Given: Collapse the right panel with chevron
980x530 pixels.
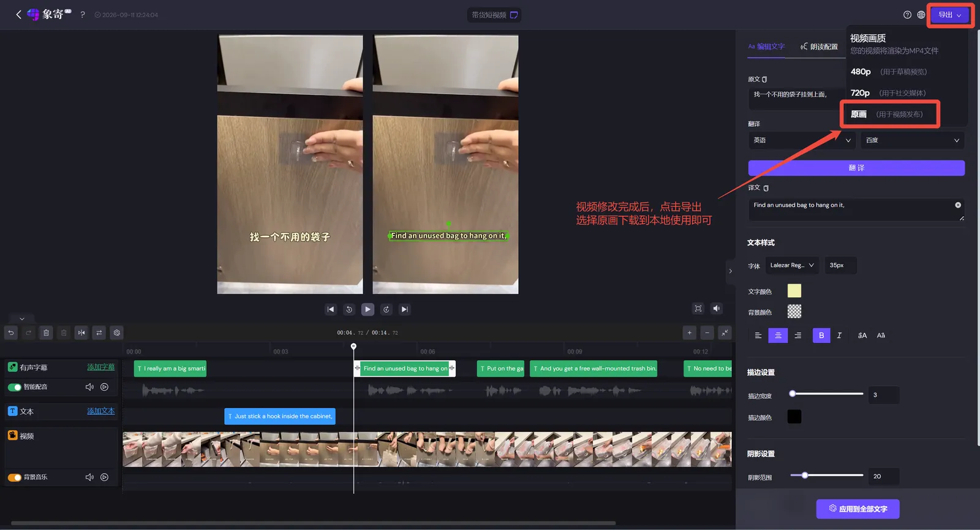Looking at the screenshot, I should 730,271.
